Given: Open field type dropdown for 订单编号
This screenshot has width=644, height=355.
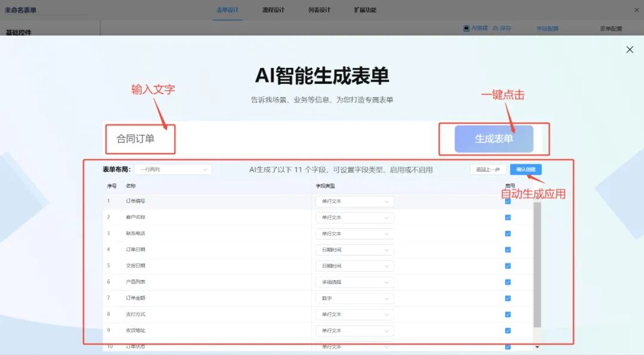Looking at the screenshot, I should point(355,201).
